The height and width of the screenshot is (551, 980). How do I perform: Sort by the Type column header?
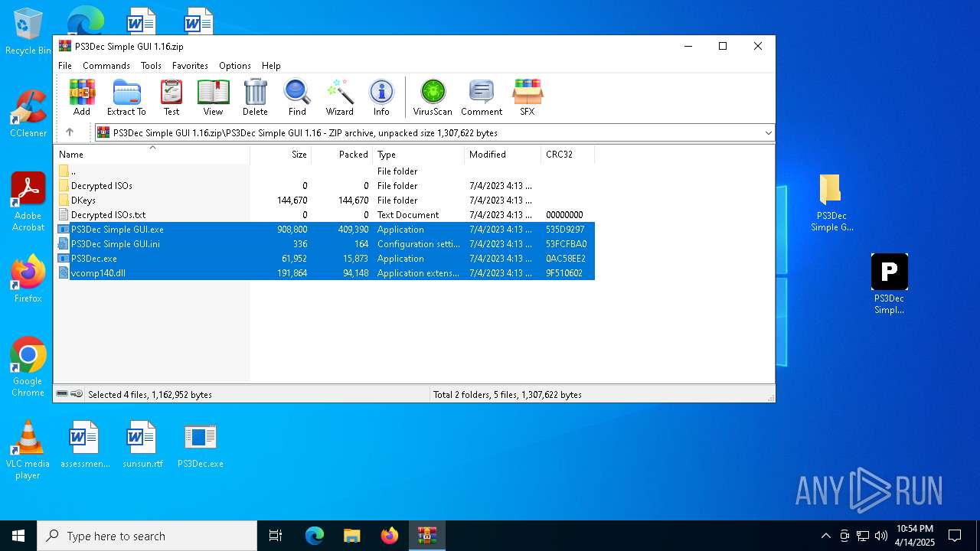pos(419,154)
